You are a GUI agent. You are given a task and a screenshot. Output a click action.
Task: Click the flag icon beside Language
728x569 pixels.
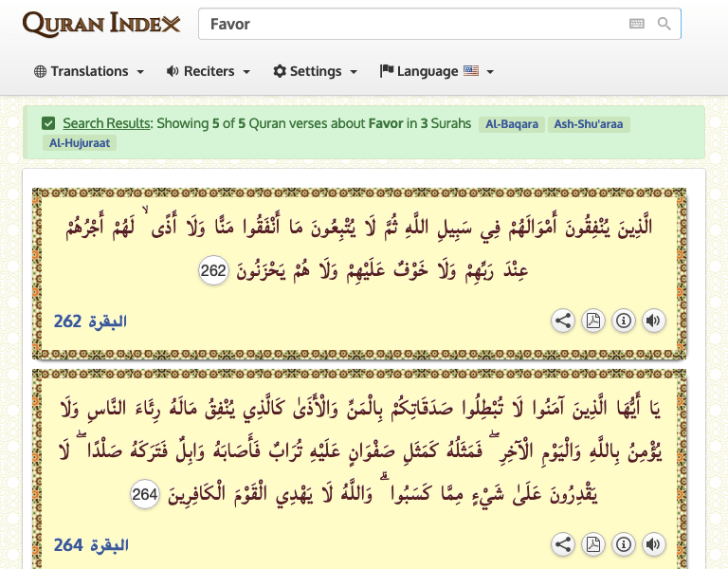tap(387, 70)
